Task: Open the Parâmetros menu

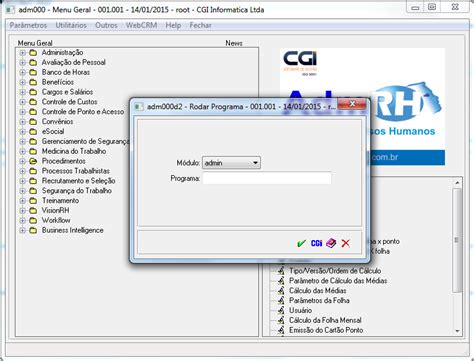Action: [x=28, y=25]
